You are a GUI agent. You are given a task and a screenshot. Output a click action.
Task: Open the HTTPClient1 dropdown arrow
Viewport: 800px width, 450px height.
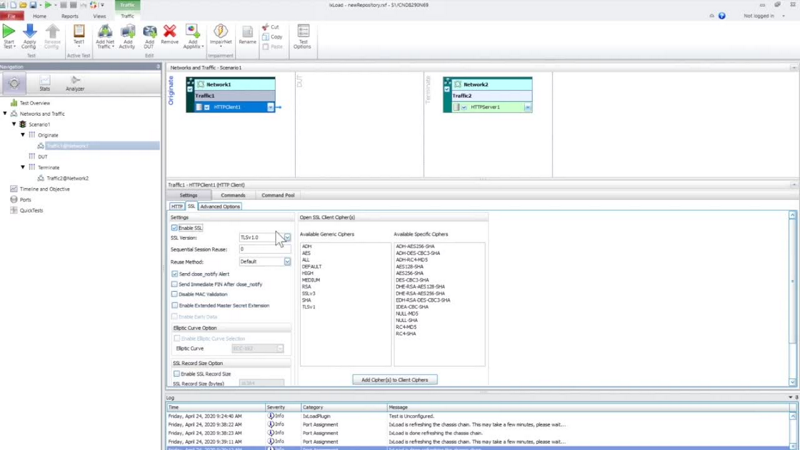[270, 107]
